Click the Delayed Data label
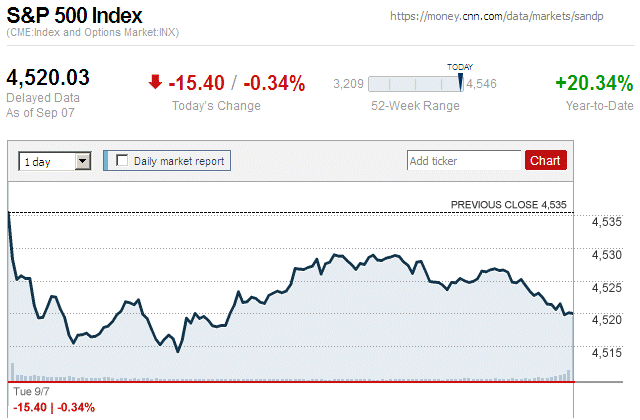The height and width of the screenshot is (420, 640). click(x=39, y=98)
